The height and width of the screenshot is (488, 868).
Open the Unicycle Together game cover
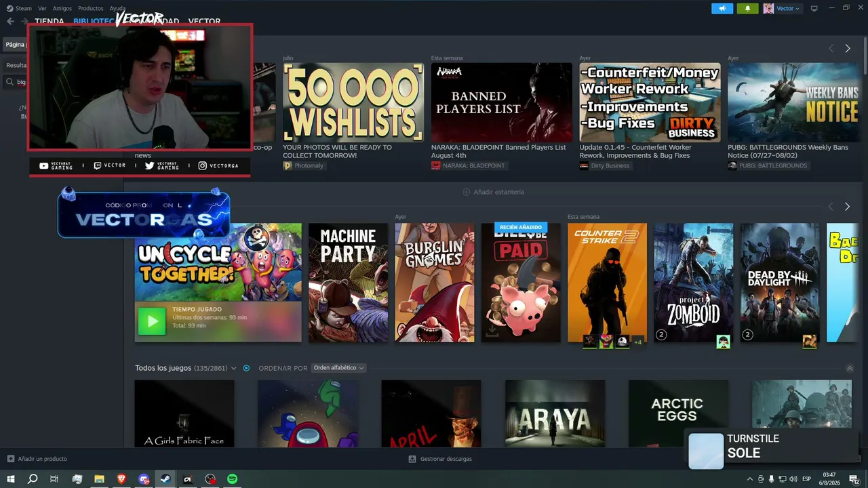(x=218, y=262)
